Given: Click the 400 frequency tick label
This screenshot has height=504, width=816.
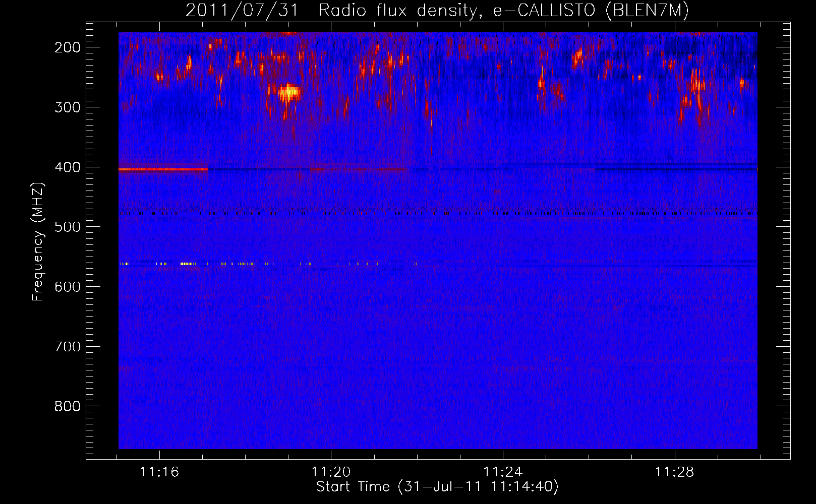Looking at the screenshot, I should click(x=67, y=167).
